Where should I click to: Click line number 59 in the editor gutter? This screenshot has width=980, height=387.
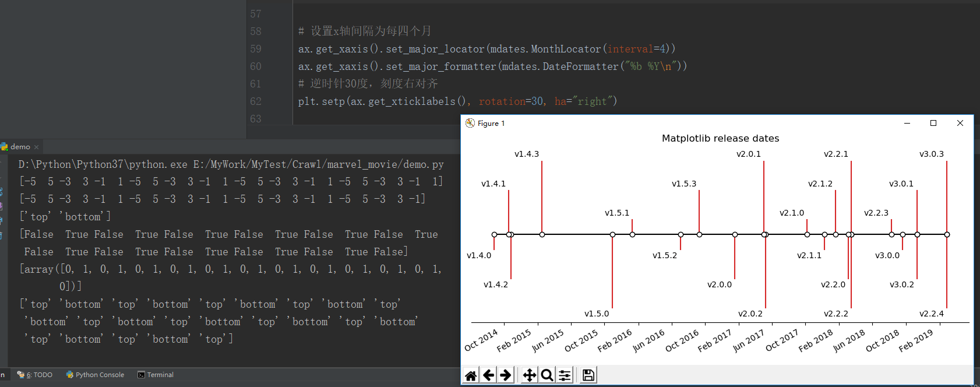point(256,49)
